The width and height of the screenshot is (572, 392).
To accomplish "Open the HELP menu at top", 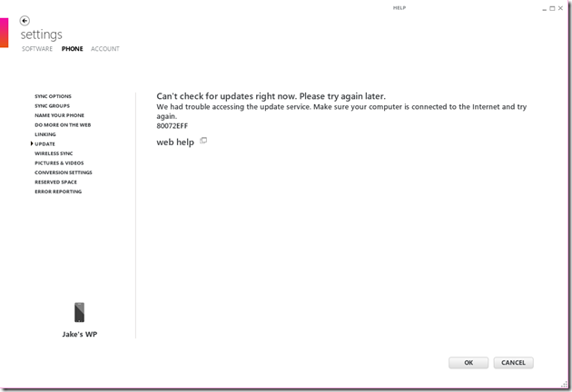I will click(x=399, y=8).
